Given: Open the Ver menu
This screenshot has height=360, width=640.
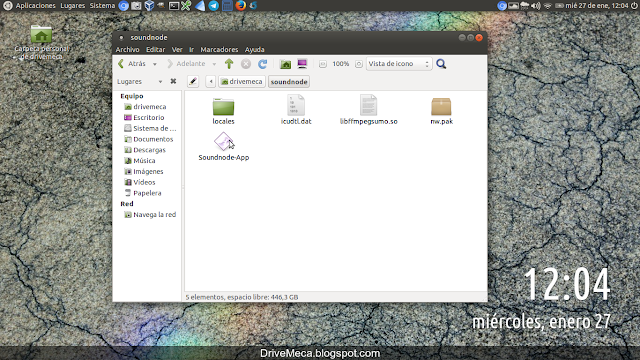Looking at the screenshot, I should [177, 49].
